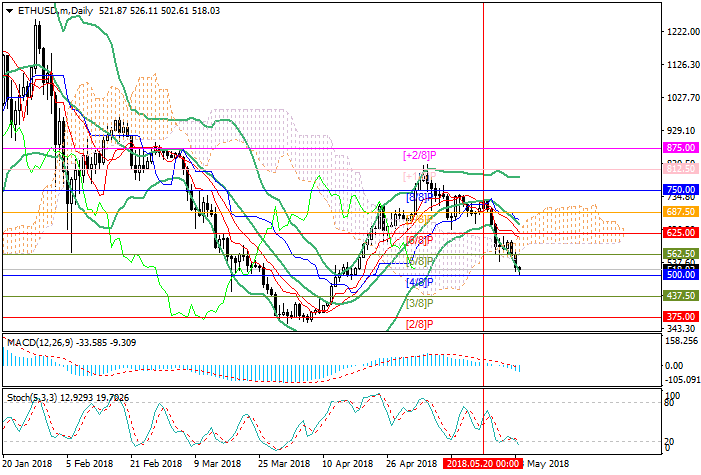Click the orange 687.50 price level tag

click(680, 212)
